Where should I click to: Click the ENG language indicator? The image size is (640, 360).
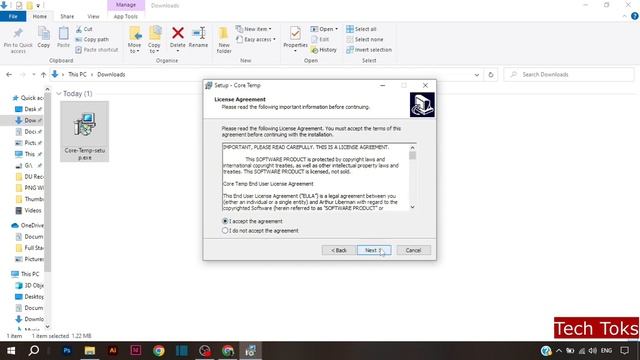tap(607, 351)
